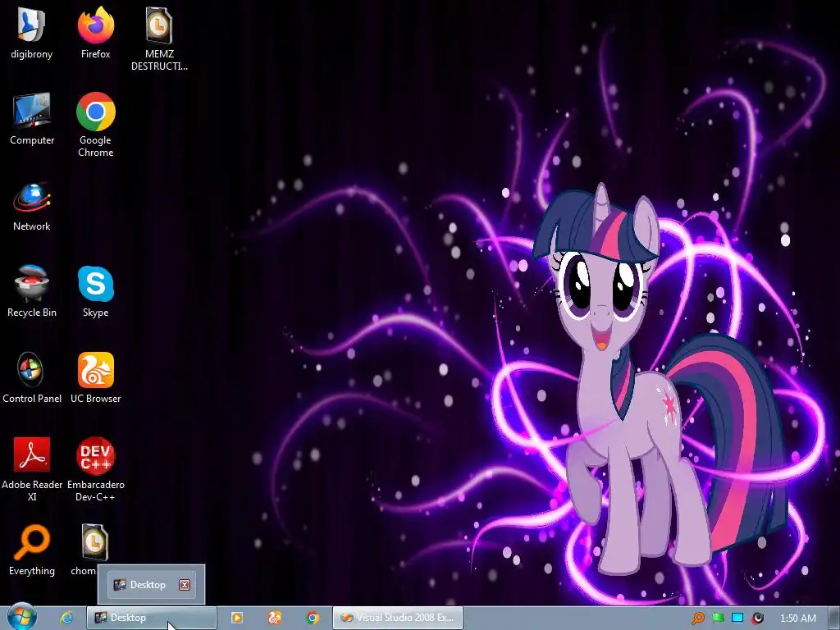The image size is (840, 630).
Task: Click the Desktop taskbar button
Action: click(x=152, y=618)
